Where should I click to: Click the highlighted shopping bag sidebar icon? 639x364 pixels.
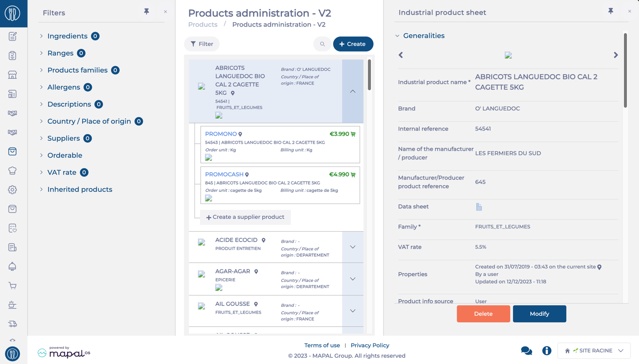point(12,151)
